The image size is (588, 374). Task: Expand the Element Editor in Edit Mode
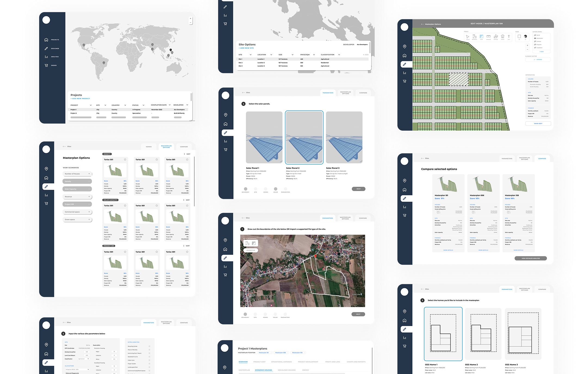[x=538, y=59]
